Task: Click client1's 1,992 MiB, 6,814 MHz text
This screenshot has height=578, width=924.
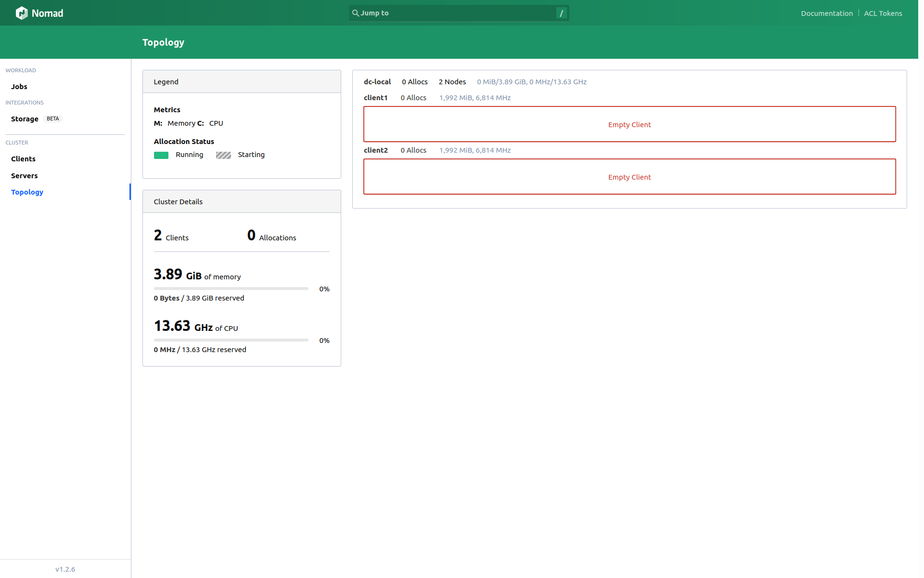Action: coord(475,98)
